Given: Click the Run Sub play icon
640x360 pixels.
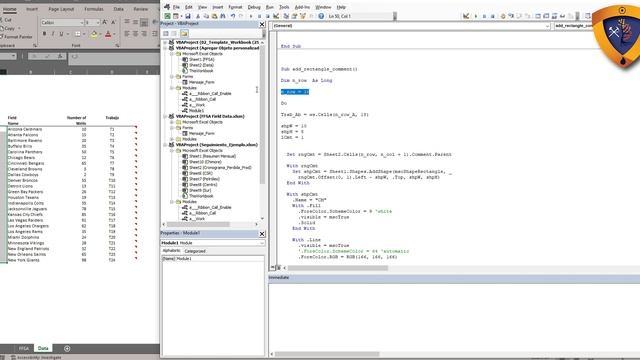Looking at the screenshot, I should click(x=251, y=16).
